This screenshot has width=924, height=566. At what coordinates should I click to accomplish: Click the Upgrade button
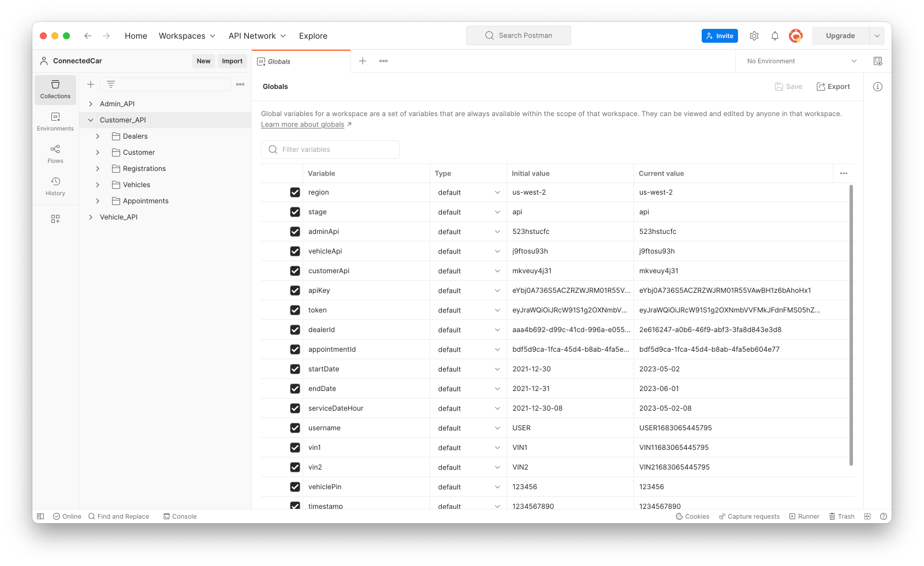point(840,36)
